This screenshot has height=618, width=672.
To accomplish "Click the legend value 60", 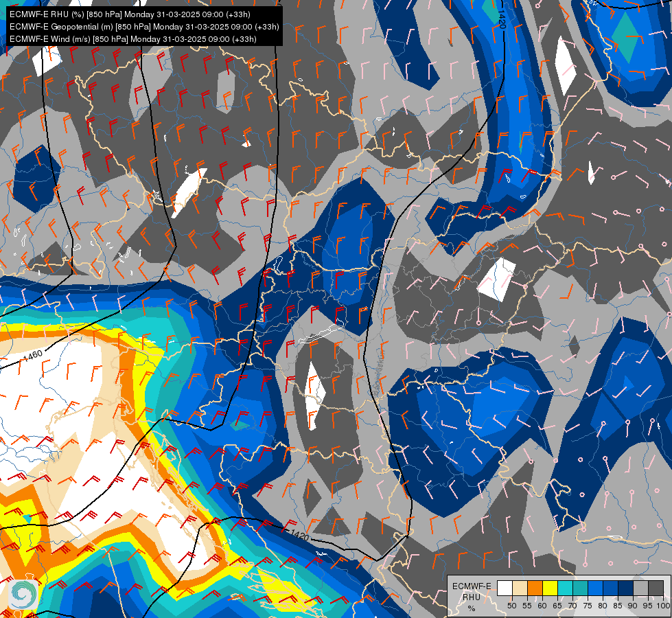I will [542, 606].
